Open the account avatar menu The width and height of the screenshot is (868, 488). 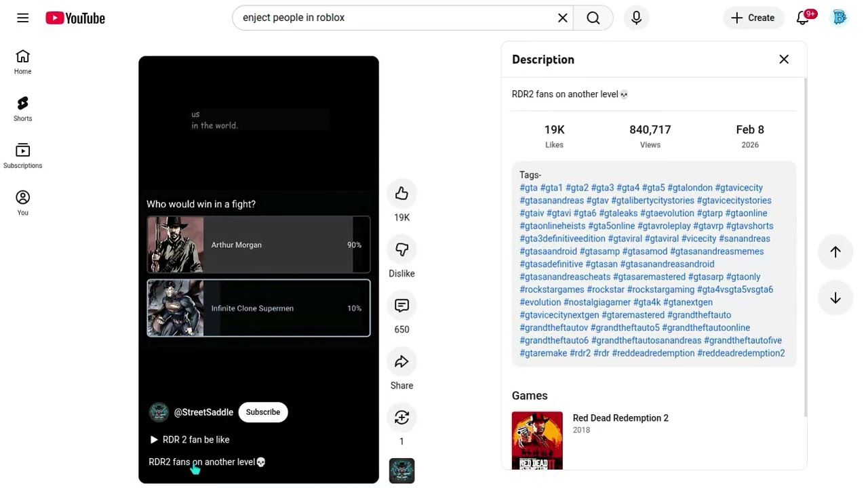click(x=840, y=18)
